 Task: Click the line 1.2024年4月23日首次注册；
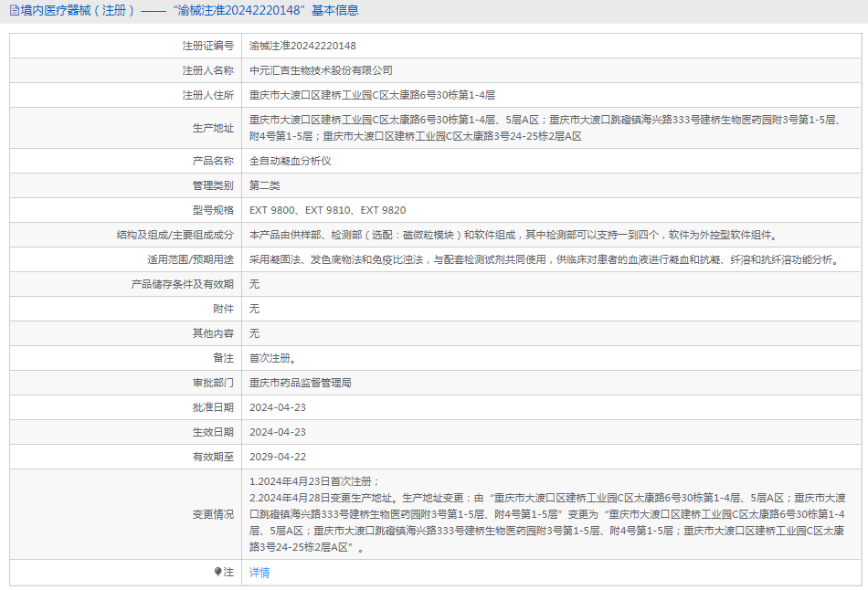tap(314, 481)
